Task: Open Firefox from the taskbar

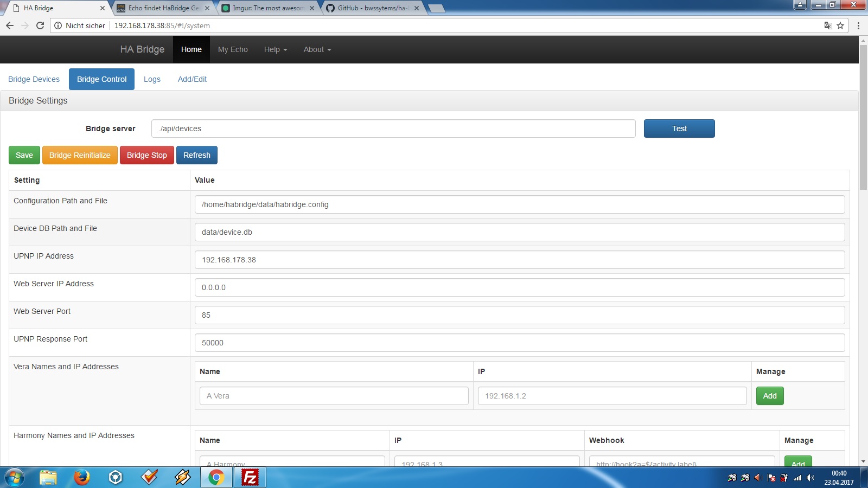Action: tap(82, 478)
